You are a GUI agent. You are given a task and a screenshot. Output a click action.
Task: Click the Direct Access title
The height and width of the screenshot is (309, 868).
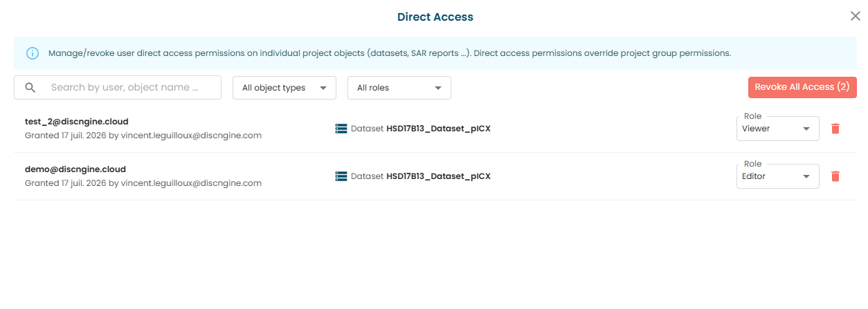pyautogui.click(x=435, y=17)
